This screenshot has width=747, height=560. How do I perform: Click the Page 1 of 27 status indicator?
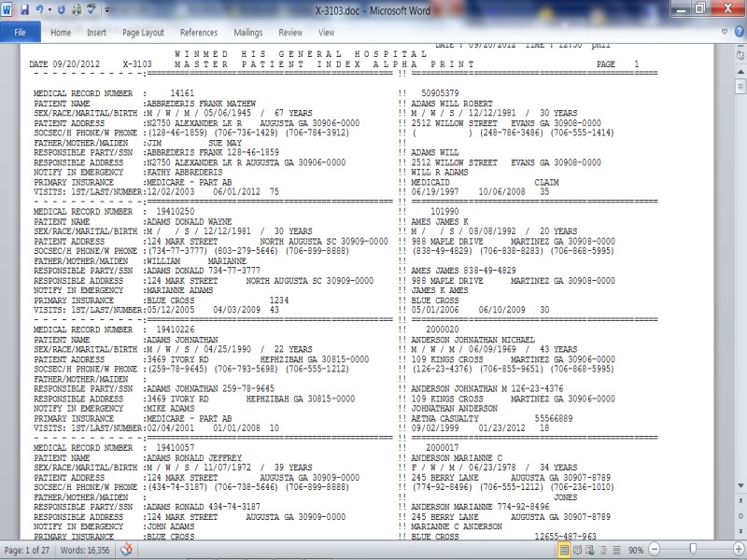point(27,551)
